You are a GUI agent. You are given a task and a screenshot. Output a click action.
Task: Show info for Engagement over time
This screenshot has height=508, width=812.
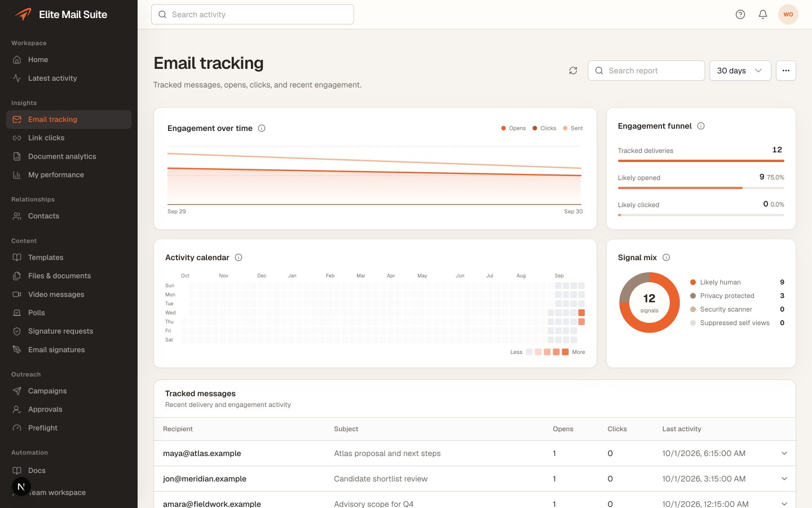262,128
